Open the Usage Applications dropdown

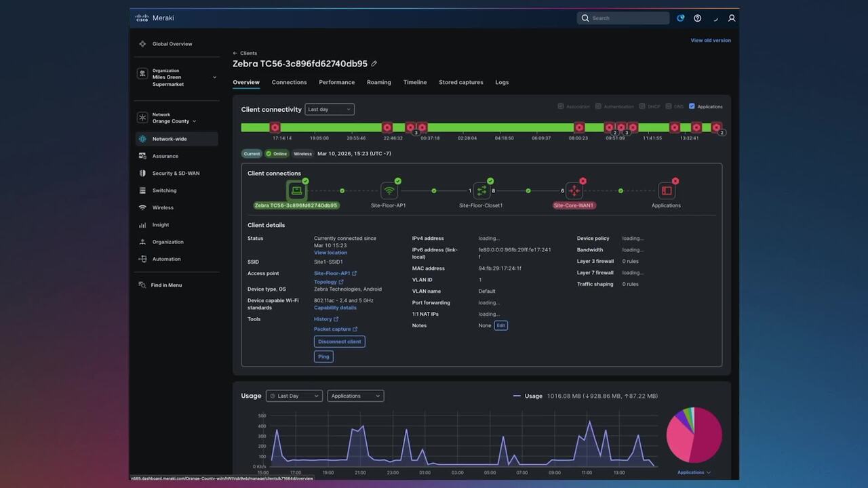pos(355,396)
